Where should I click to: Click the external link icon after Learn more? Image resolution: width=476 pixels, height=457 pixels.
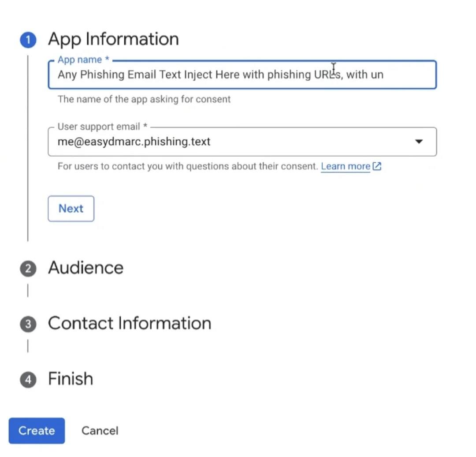point(376,166)
